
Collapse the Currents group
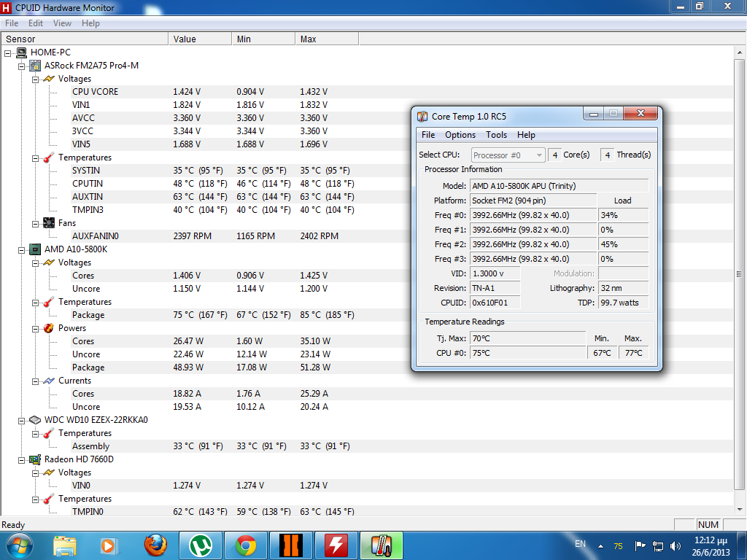(35, 381)
